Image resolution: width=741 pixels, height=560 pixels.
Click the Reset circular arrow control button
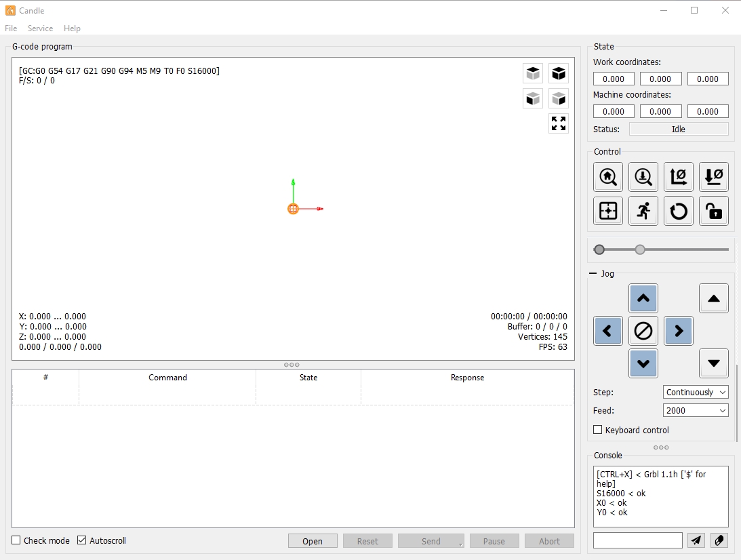[678, 211]
